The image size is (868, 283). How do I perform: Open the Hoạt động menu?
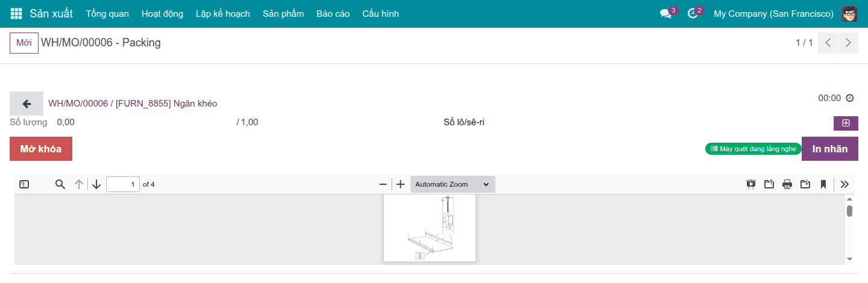pos(162,13)
